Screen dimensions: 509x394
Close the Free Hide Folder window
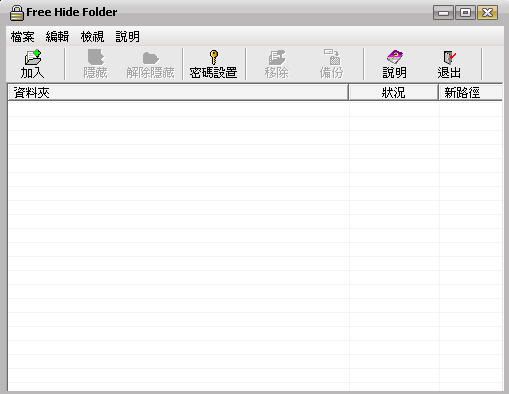click(x=487, y=13)
